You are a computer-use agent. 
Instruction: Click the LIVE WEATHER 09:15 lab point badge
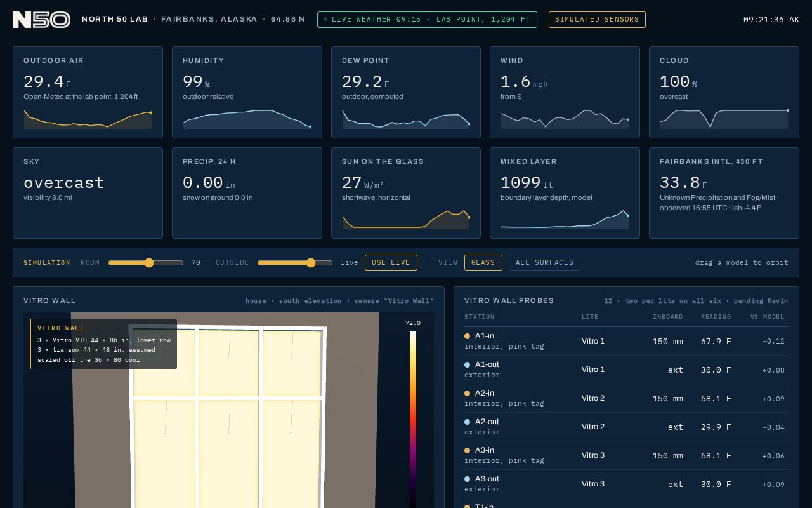tap(427, 20)
